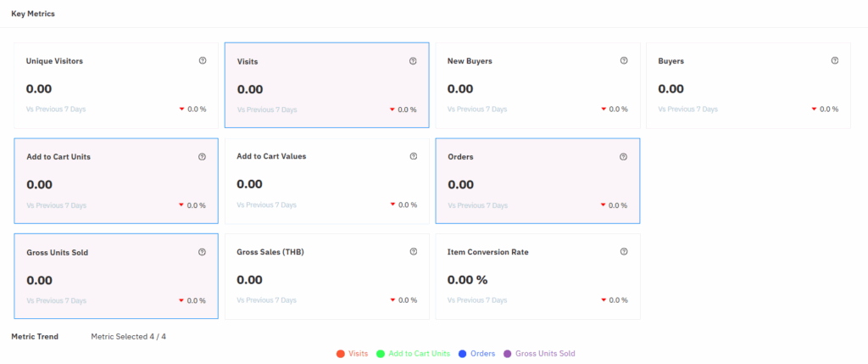Deselect the Visits metric card
The height and width of the screenshot is (364, 868).
(x=326, y=86)
